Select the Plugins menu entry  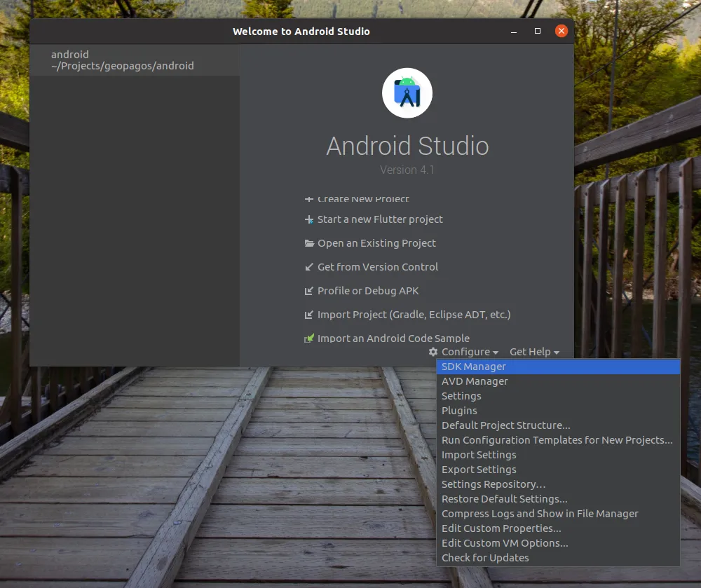(x=558, y=411)
